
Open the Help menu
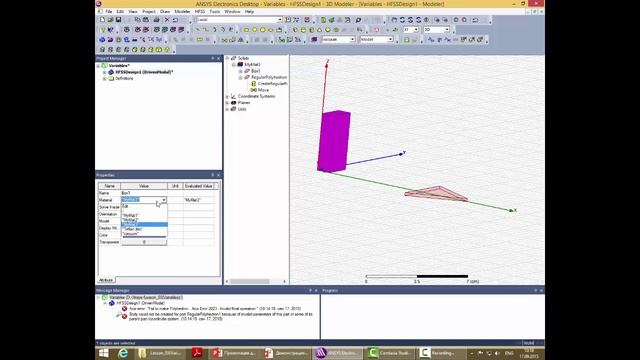point(249,11)
